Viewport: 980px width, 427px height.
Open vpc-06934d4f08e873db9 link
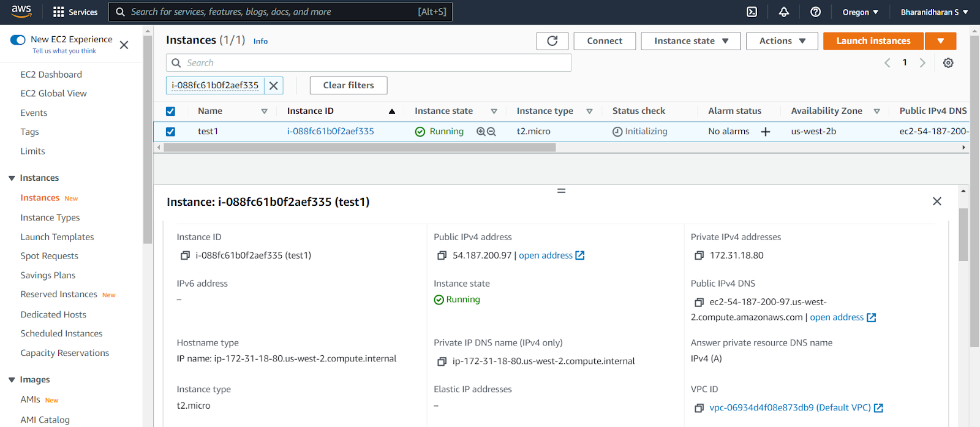(790, 408)
